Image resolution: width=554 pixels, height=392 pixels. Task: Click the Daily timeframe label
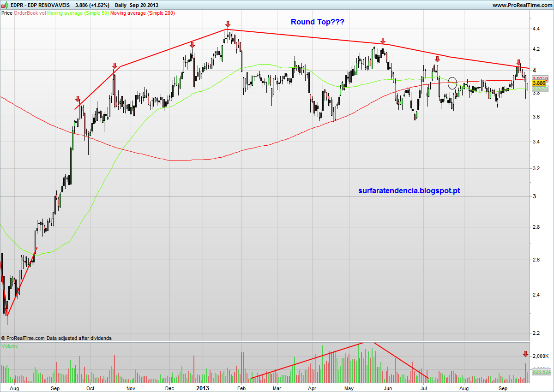[x=121, y=5]
